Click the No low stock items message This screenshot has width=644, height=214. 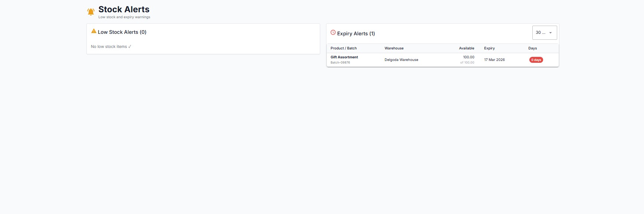click(x=111, y=47)
